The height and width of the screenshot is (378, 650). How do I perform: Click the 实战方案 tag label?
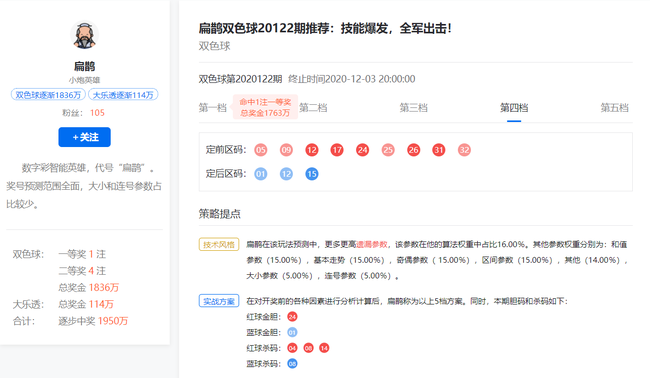pos(219,301)
